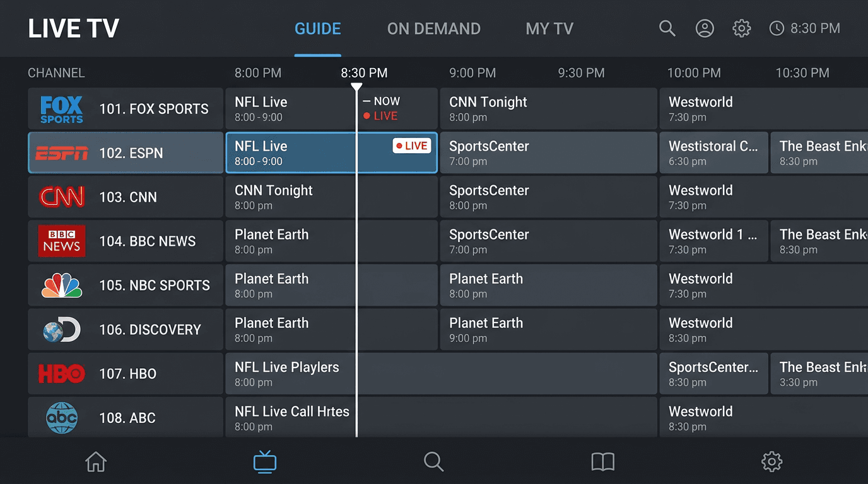This screenshot has height=484, width=868.
Task: Select SportsCenter at 9:00 pm on CNN row
Action: pos(549,197)
